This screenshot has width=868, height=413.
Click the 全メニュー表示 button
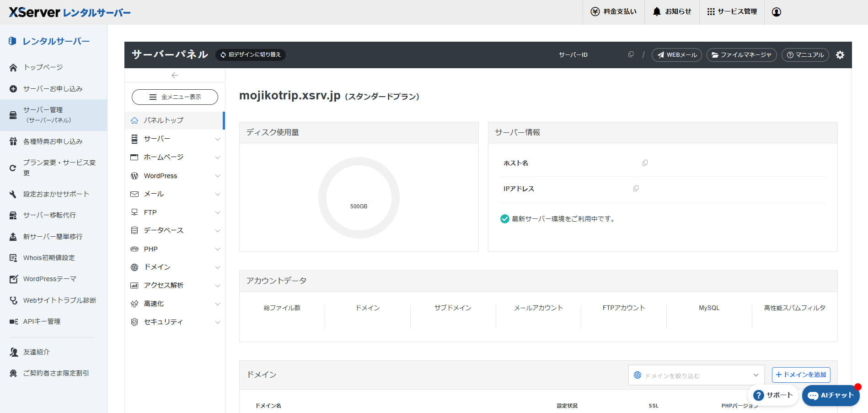tap(175, 97)
